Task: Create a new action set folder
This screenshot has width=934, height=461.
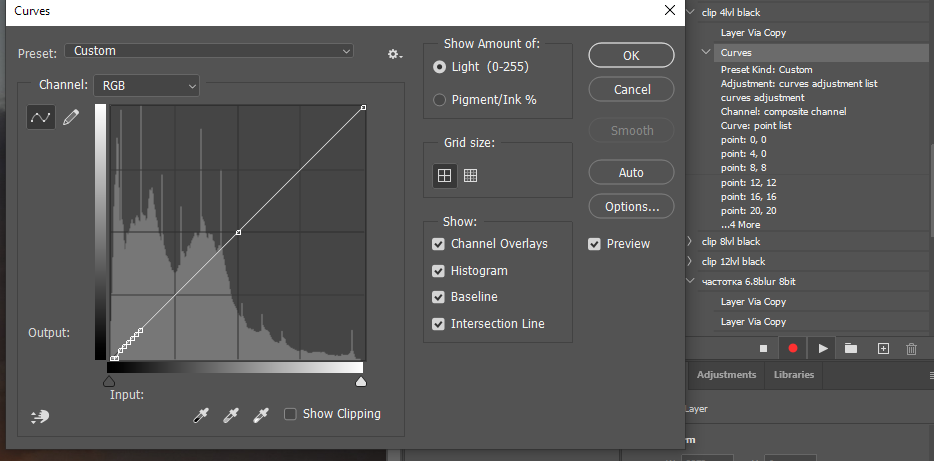Action: [851, 348]
